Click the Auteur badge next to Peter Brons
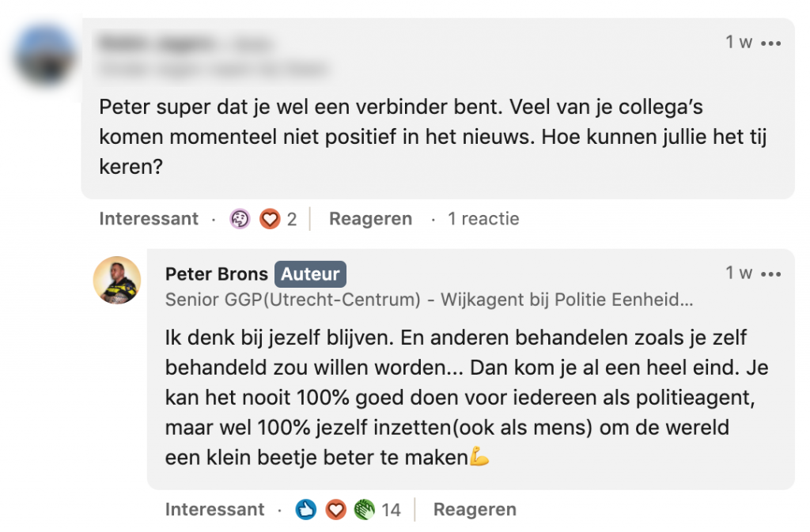This screenshot has width=810, height=532. [310, 274]
